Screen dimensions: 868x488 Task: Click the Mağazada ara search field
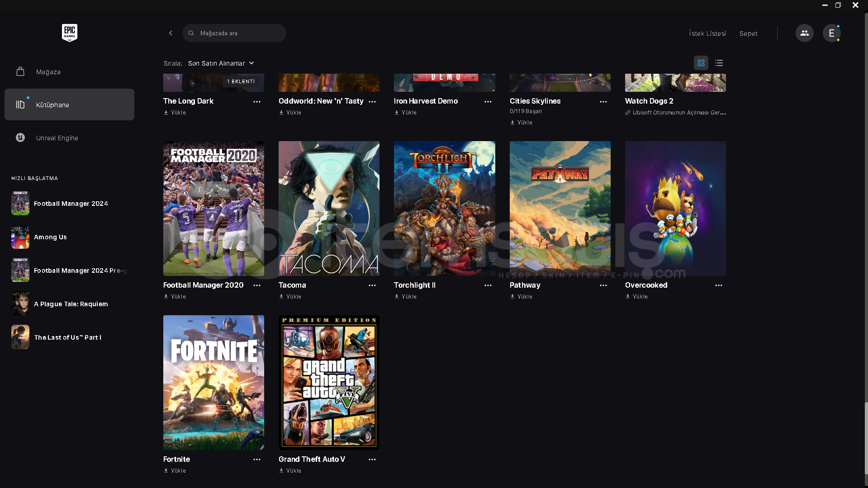pos(234,33)
